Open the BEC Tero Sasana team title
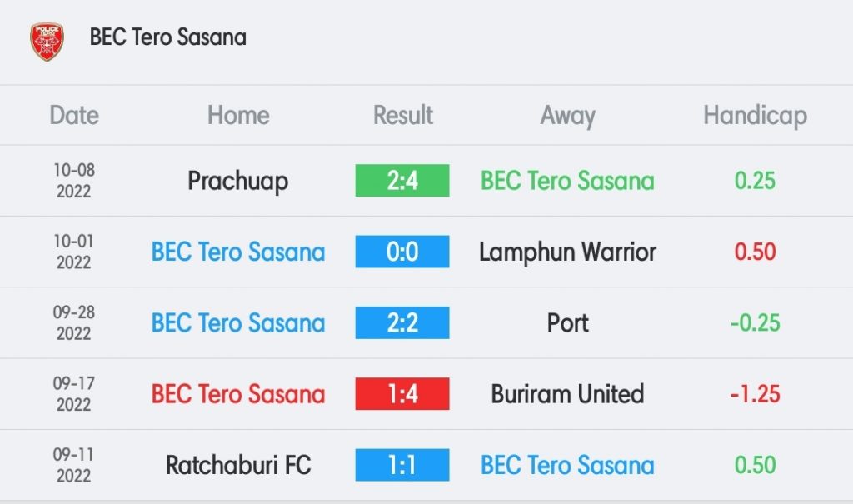The image size is (853, 504). (168, 37)
